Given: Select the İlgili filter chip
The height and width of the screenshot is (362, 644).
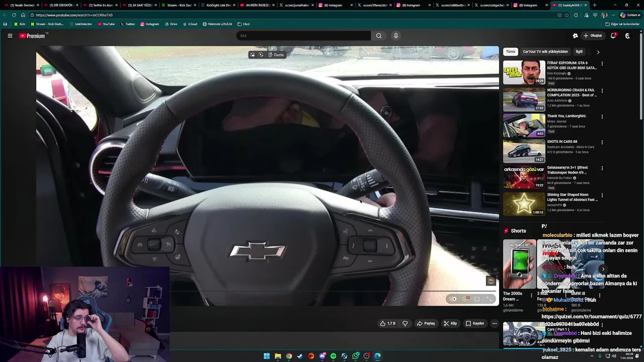Looking at the screenshot, I should [x=579, y=51].
